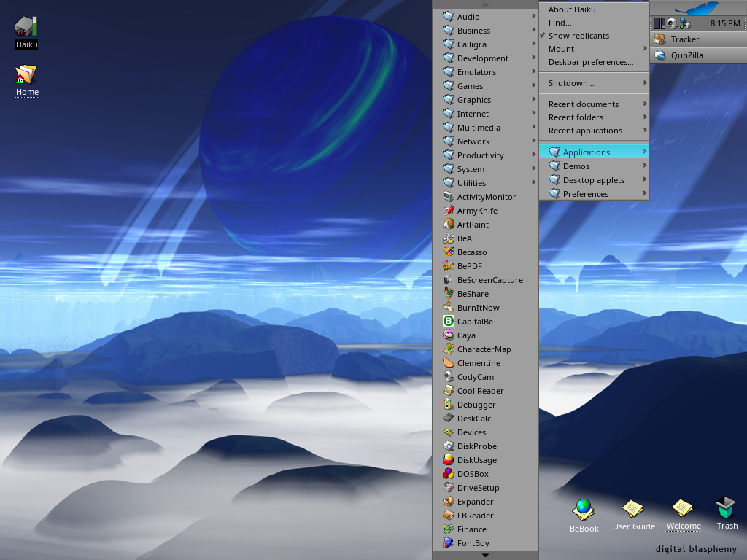Select the Haiku disk desktop icon
Image resolution: width=747 pixels, height=560 pixels.
point(26,27)
